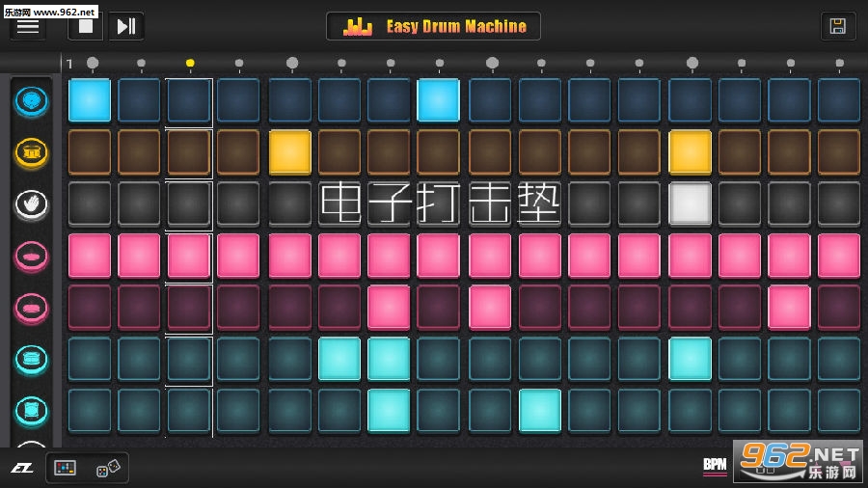This screenshot has height=488, width=868.
Task: Enable bottom teal tom pad at step 16
Action: [839, 411]
